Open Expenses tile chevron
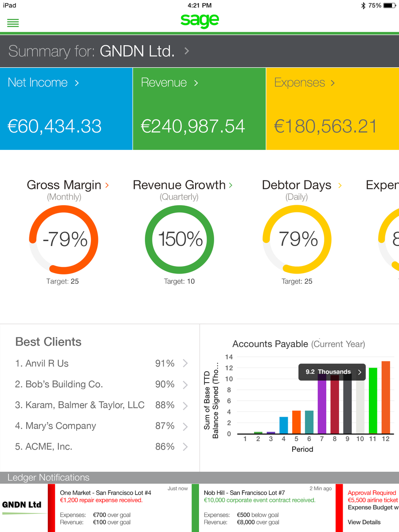This screenshot has height=532, width=399. [x=332, y=82]
